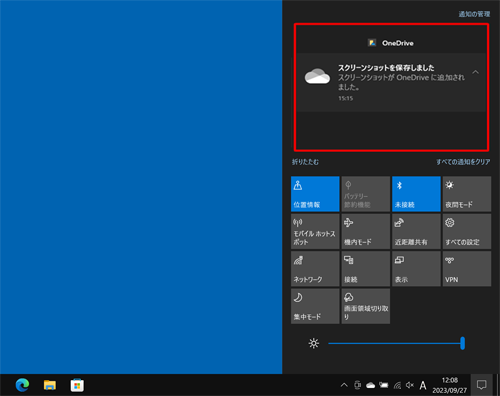
Task: Click the network tray icon
Action: pyautogui.click(x=397, y=386)
